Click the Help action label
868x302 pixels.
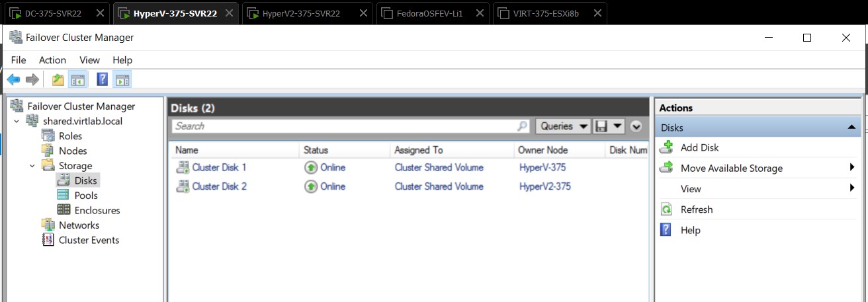pyautogui.click(x=690, y=230)
